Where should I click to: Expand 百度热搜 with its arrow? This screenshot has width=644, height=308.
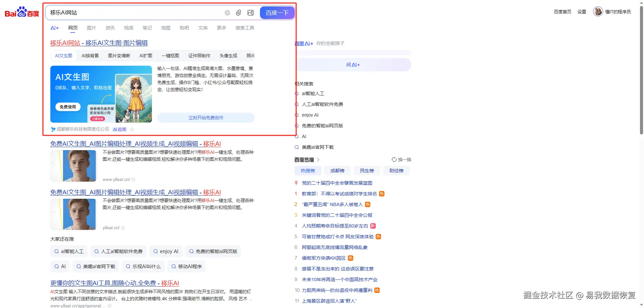tap(318, 160)
